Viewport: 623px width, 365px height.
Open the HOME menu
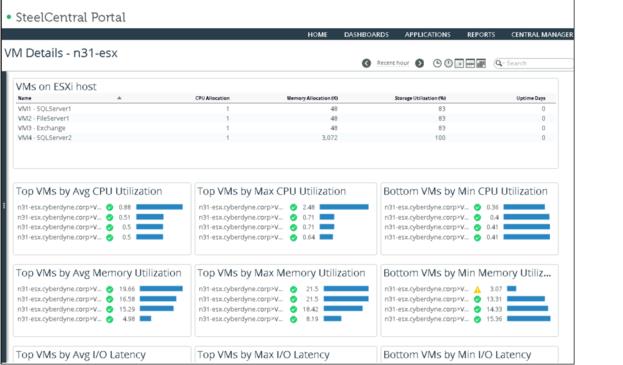(x=317, y=35)
